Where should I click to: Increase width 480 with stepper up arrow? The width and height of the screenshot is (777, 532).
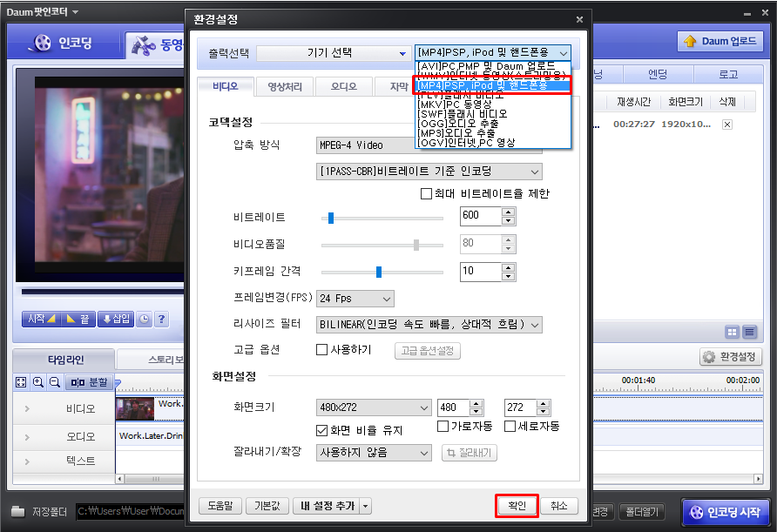tap(476, 404)
